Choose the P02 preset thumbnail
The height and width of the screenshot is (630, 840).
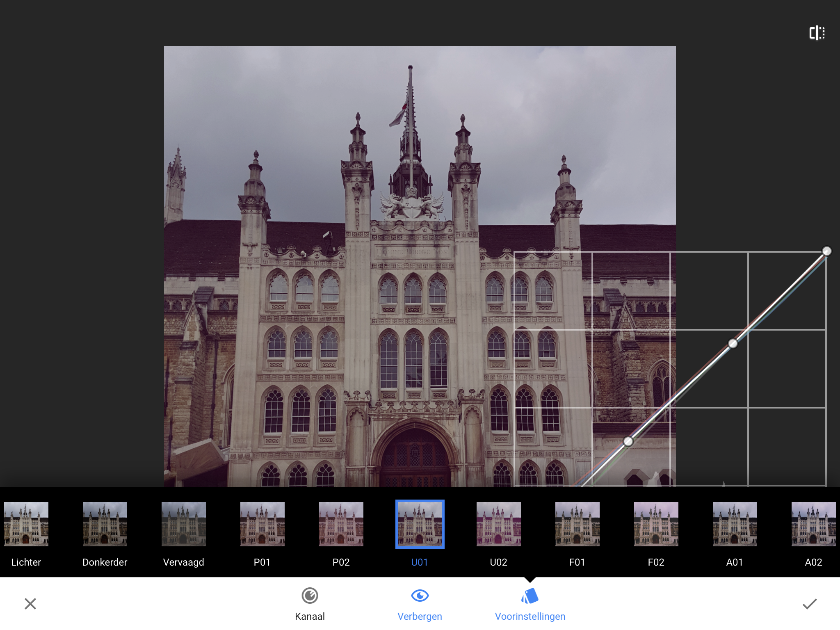tap(341, 524)
